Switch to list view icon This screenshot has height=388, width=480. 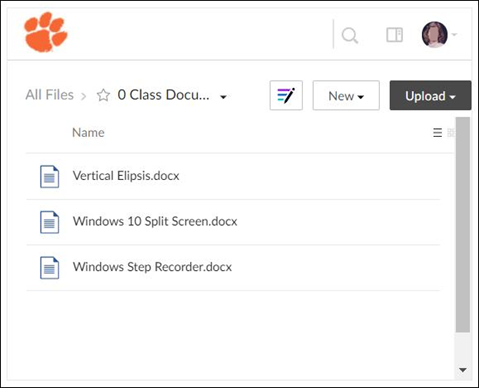pyautogui.click(x=438, y=133)
